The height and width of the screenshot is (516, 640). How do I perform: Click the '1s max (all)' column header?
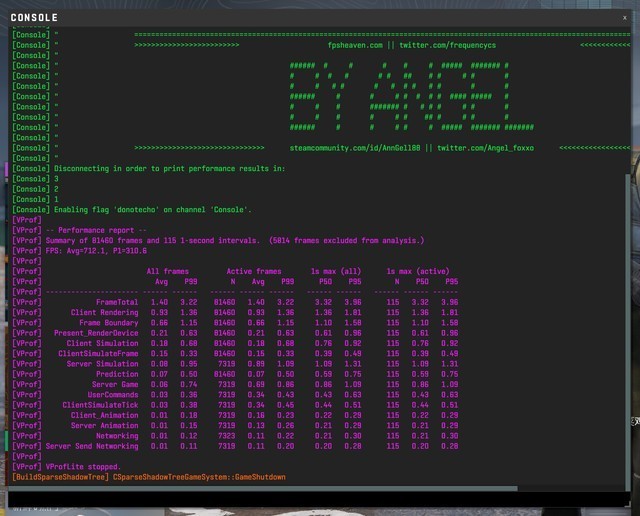(336, 271)
